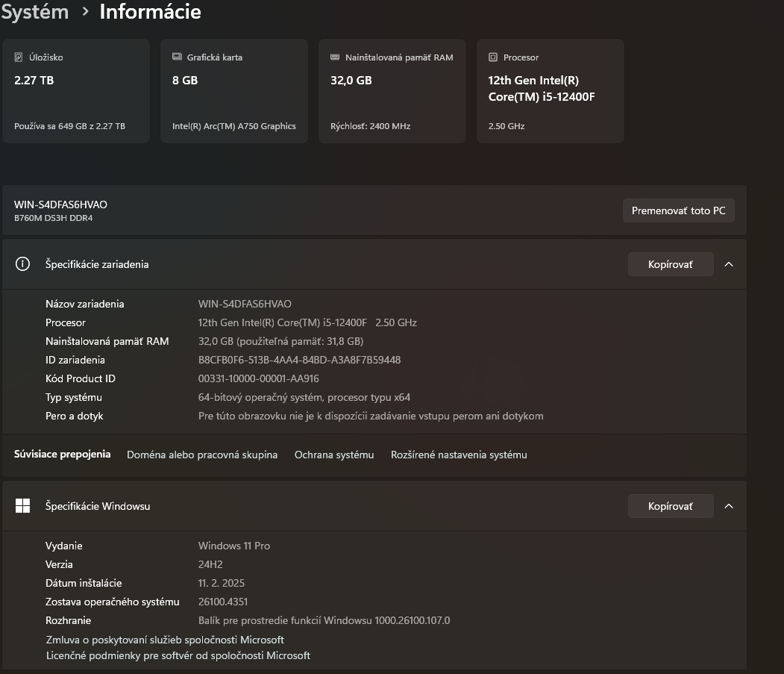Go back to Systém in the breadcrumb
Image resolution: width=784 pixels, height=674 pixels.
coord(34,11)
